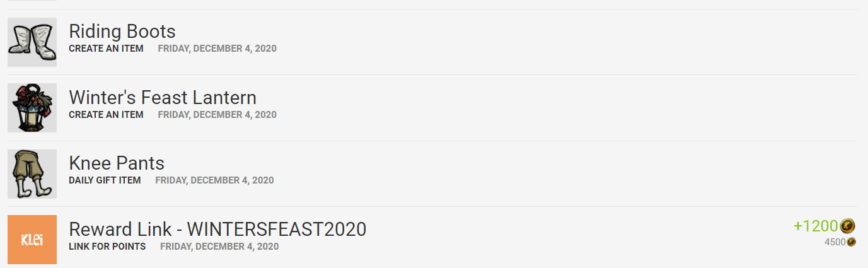Click the Winter's Feast Lantern icon
The height and width of the screenshot is (268, 868).
pyautogui.click(x=32, y=108)
